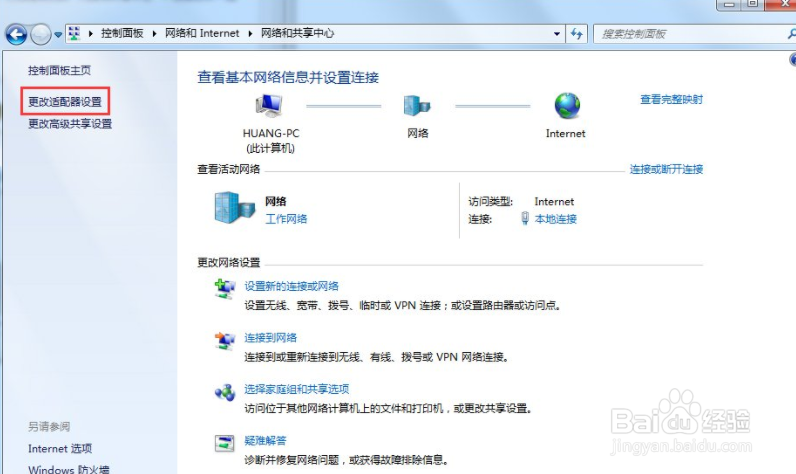Open 查看完整映射 link
This screenshot has width=796, height=474.
[671, 99]
